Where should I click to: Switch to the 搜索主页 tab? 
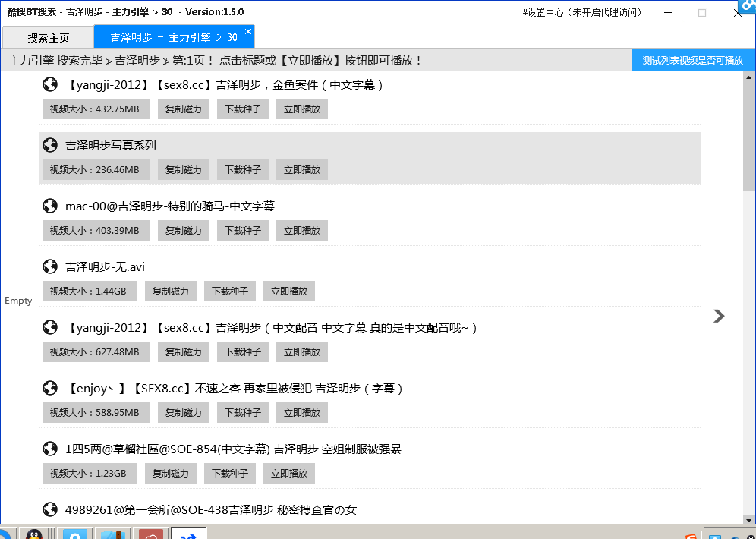tap(48, 38)
